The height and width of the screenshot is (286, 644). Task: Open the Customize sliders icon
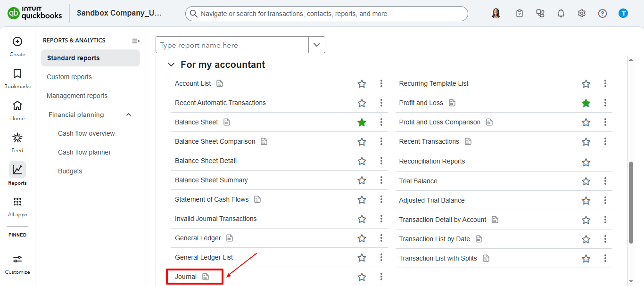pos(17,259)
